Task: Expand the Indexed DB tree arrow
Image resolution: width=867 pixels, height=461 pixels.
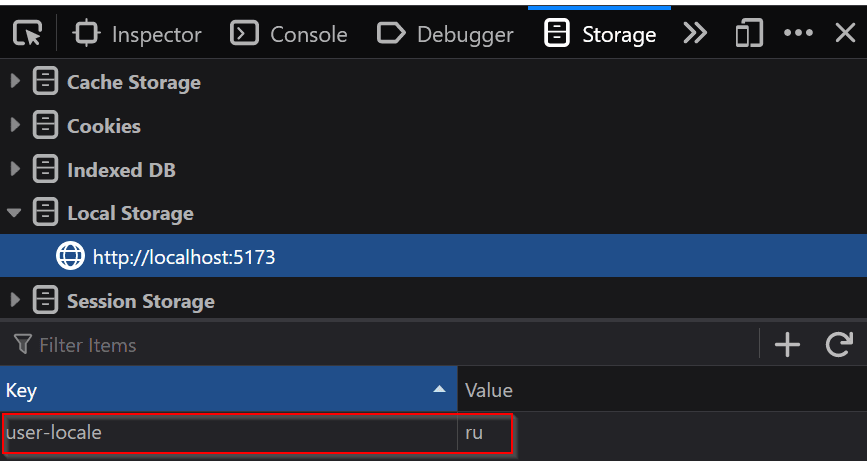Action: click(15, 170)
